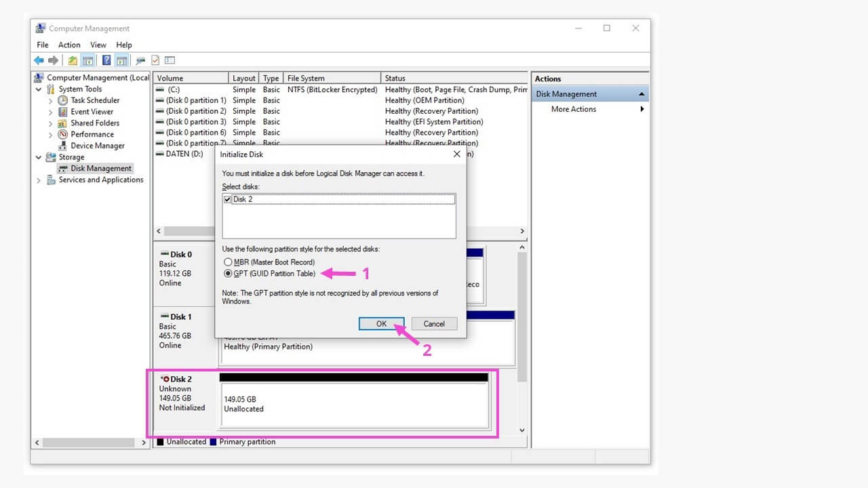The height and width of the screenshot is (488, 868).
Task: Collapse the System Tools tree node
Action: [39, 89]
